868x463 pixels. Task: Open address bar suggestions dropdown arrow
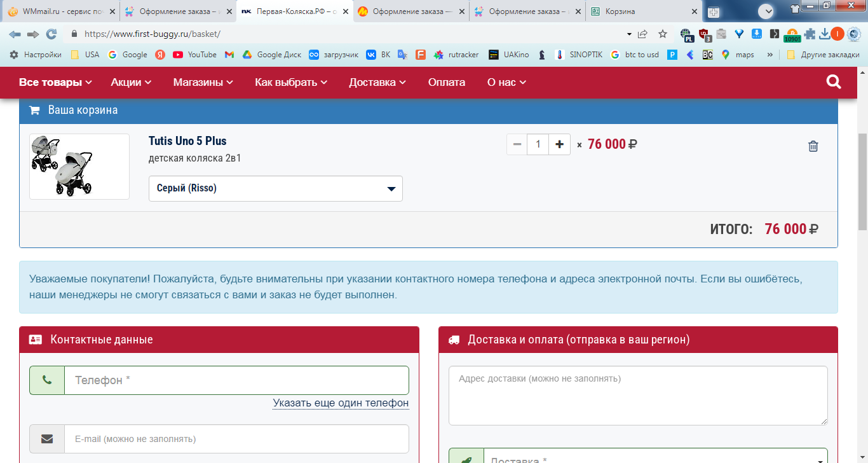(629, 34)
